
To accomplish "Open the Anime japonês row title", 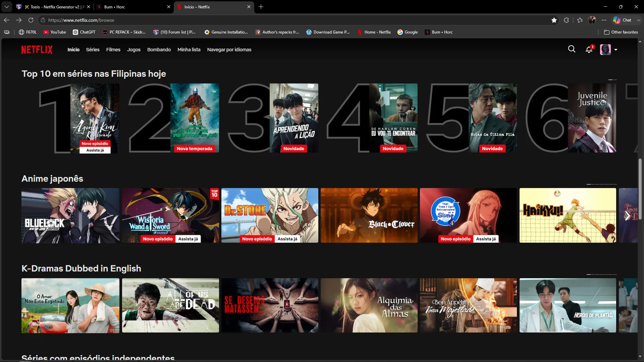I will (x=52, y=179).
